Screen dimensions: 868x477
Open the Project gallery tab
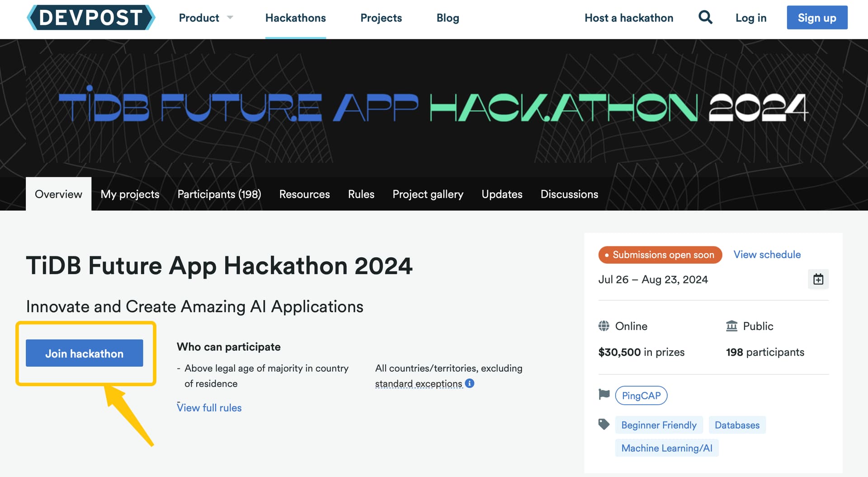(x=428, y=194)
